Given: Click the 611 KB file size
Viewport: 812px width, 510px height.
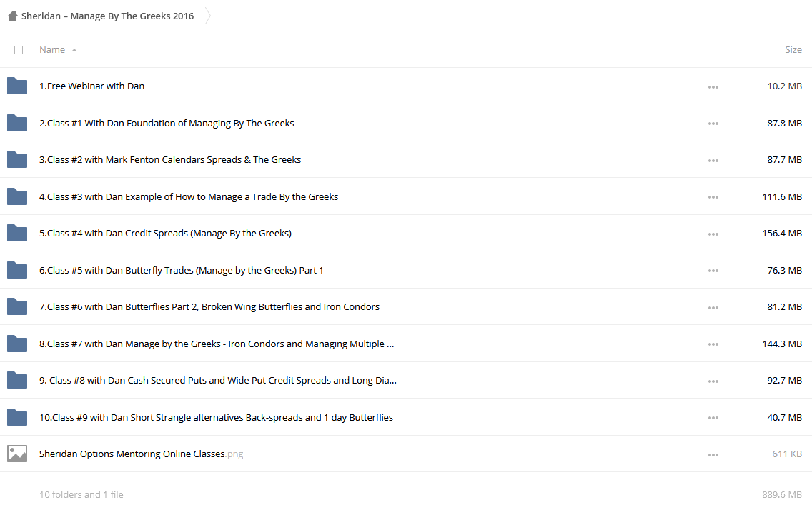Looking at the screenshot, I should pyautogui.click(x=787, y=454).
